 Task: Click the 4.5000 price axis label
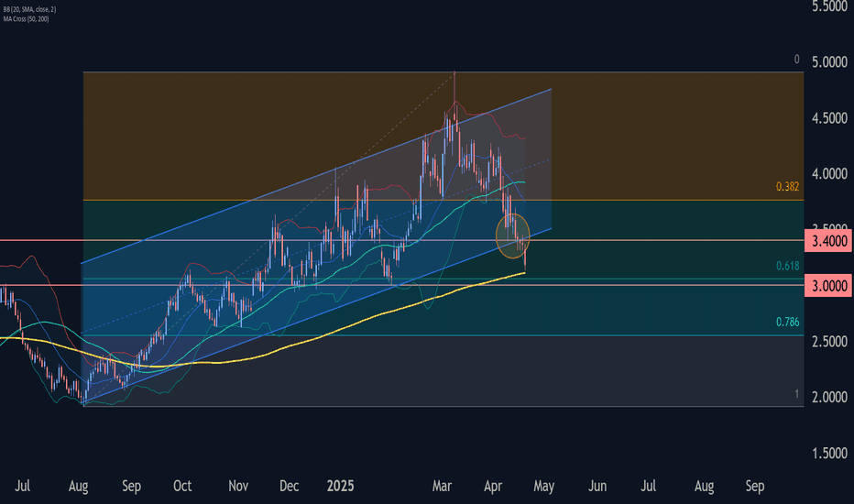pyautogui.click(x=829, y=118)
